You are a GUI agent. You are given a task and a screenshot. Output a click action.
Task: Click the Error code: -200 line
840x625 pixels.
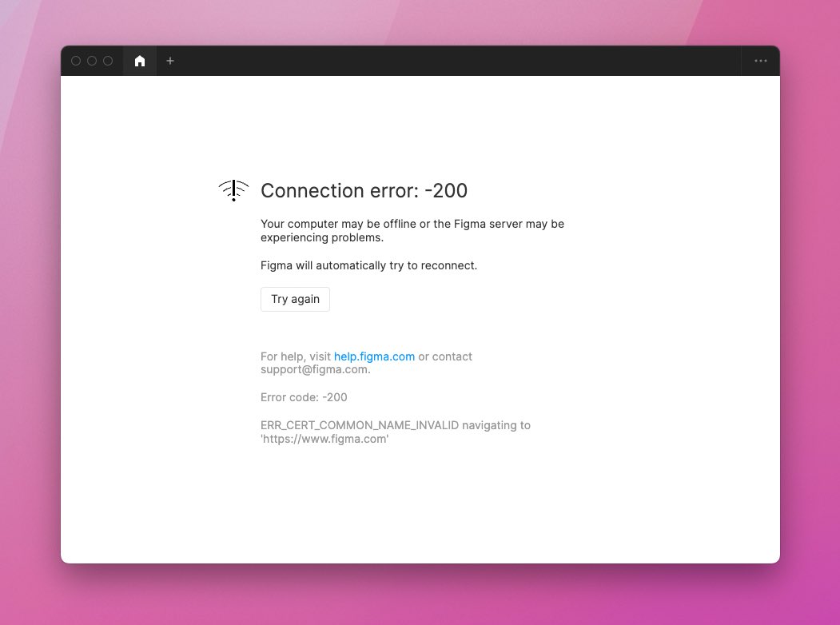[x=304, y=397]
